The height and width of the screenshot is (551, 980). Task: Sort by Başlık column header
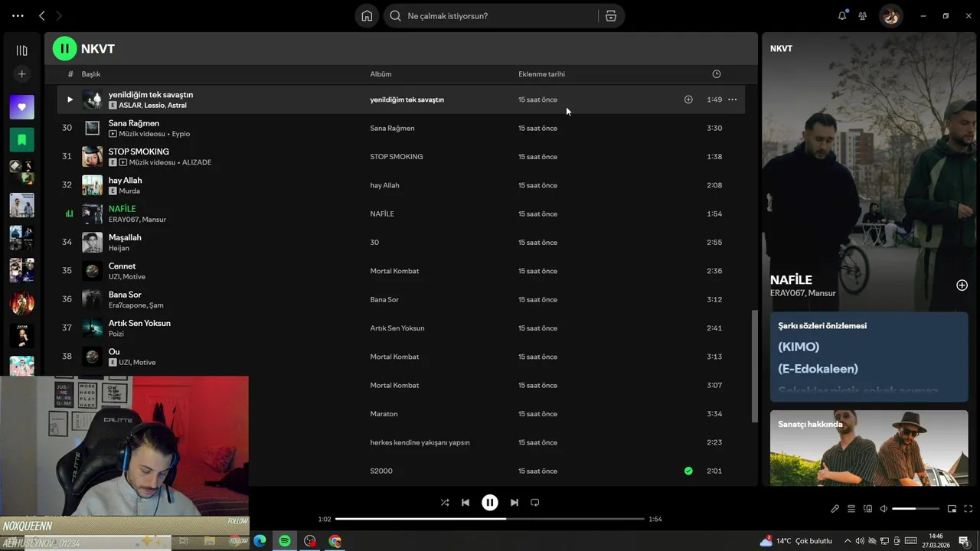click(x=91, y=74)
